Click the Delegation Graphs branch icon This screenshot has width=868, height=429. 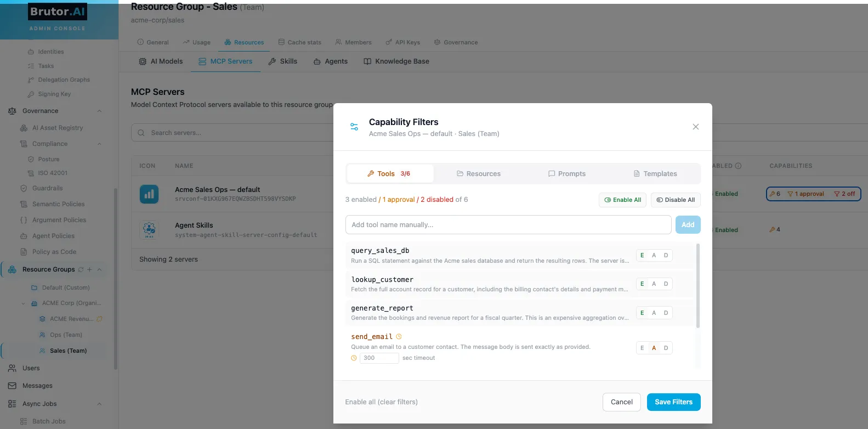(31, 80)
